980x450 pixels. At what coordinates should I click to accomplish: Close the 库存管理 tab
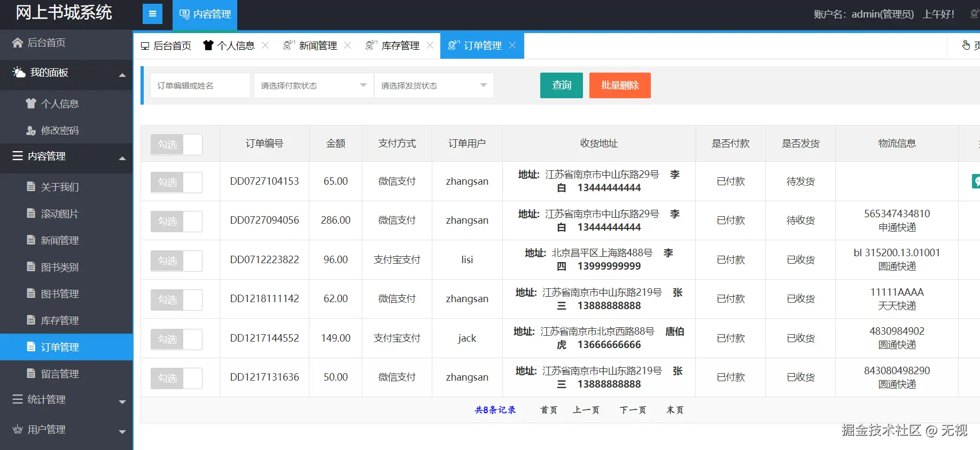(430, 45)
